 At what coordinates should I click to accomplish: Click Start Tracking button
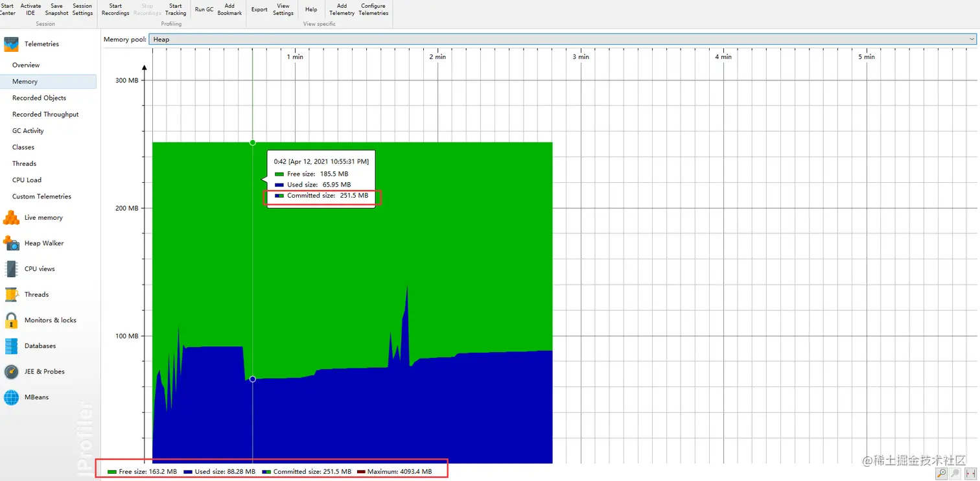click(176, 9)
